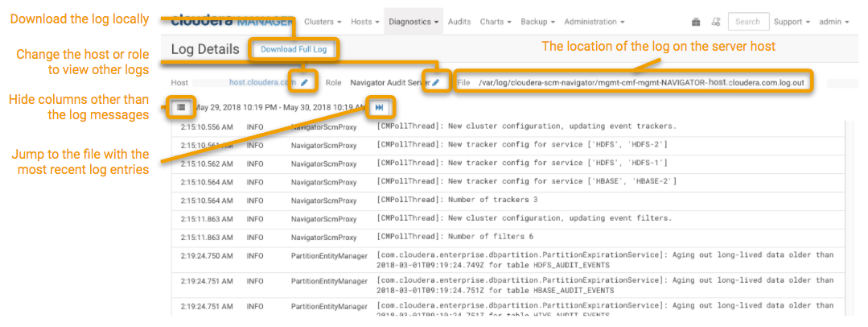Click the Cloudera Manager logo
Image resolution: width=868 pixels, height=327 pixels.
click(x=231, y=21)
